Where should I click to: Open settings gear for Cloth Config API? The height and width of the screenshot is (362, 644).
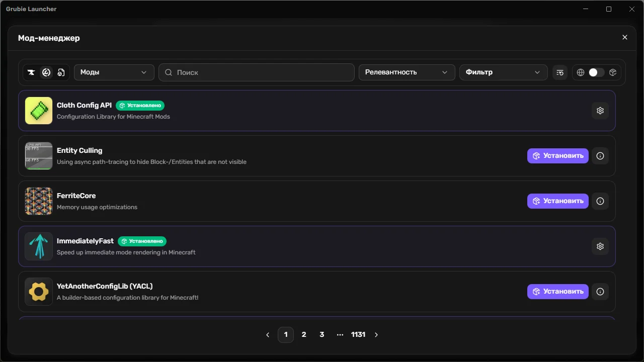point(600,111)
